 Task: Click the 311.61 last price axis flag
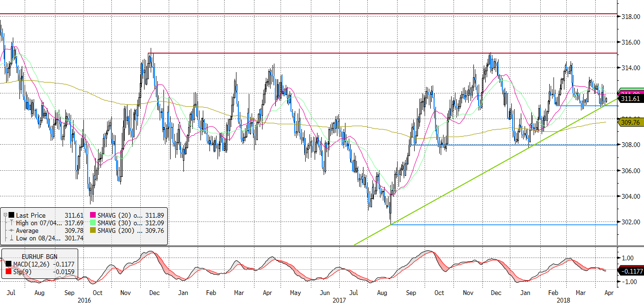(631, 99)
